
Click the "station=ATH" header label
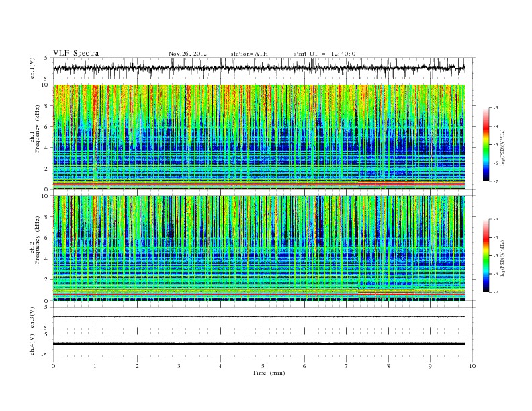pos(249,54)
